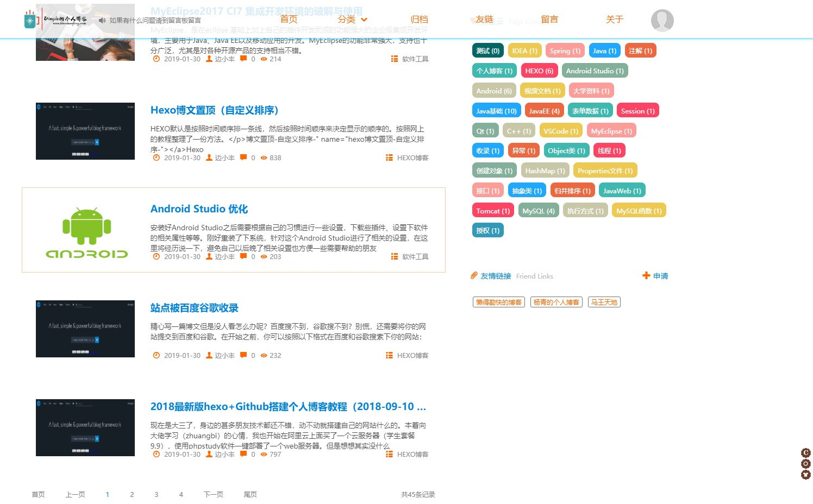The height and width of the screenshot is (504, 813).
Task: Open the 'Android Studio 优化' article title
Action: point(199,209)
